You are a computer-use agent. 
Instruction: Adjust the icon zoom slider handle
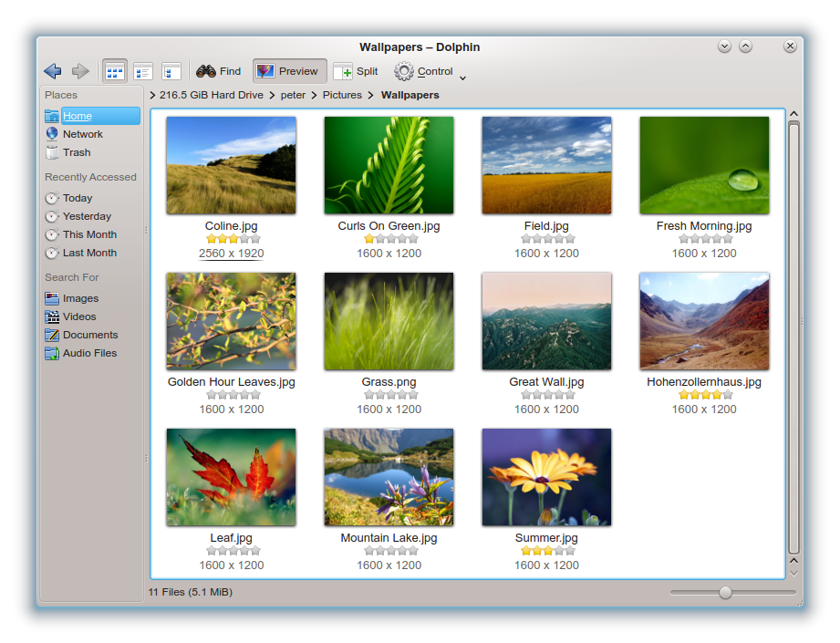coord(725,592)
